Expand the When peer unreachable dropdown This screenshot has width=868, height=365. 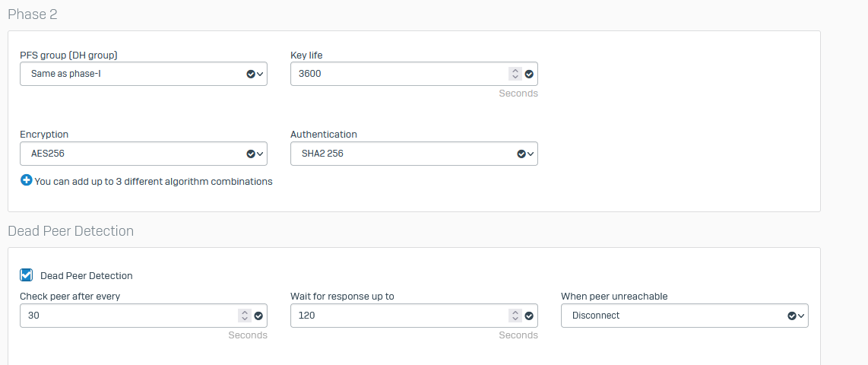click(x=685, y=316)
